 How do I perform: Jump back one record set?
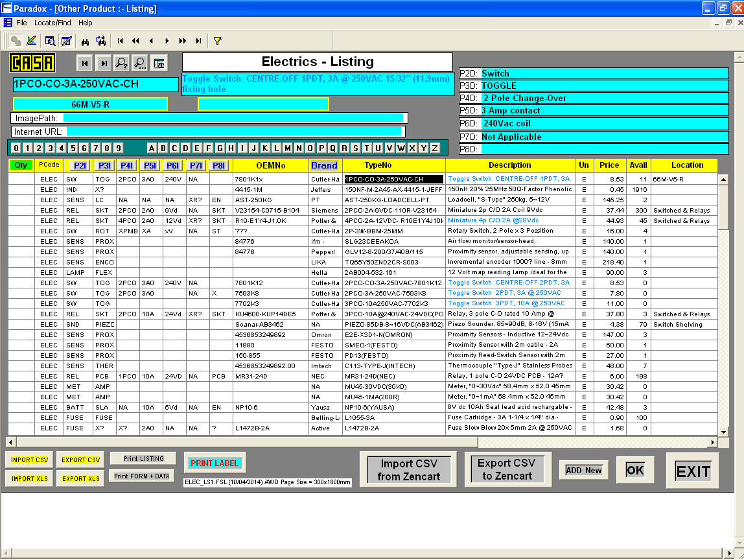135,41
